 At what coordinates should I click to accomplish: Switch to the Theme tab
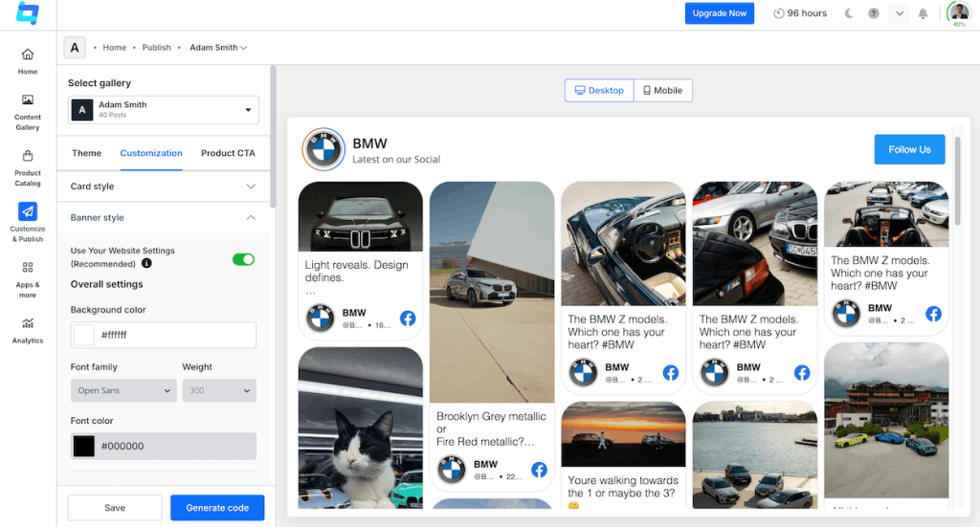coord(86,153)
